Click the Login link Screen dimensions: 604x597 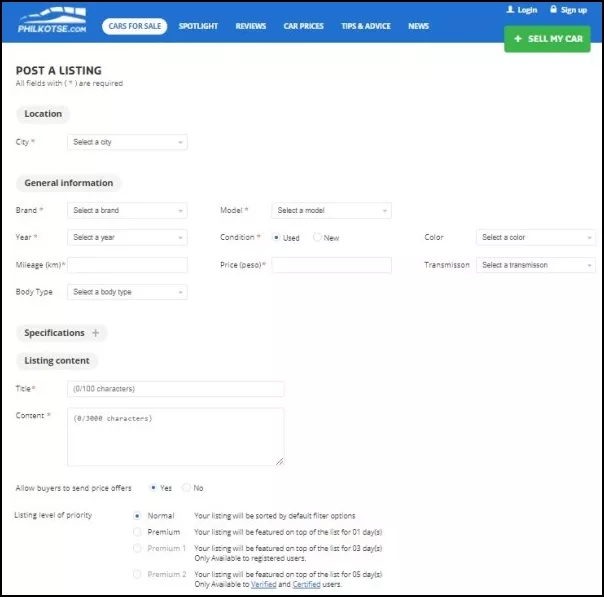click(527, 10)
